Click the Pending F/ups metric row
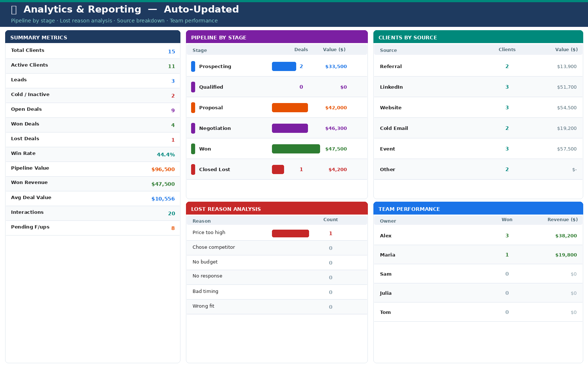 point(93,227)
